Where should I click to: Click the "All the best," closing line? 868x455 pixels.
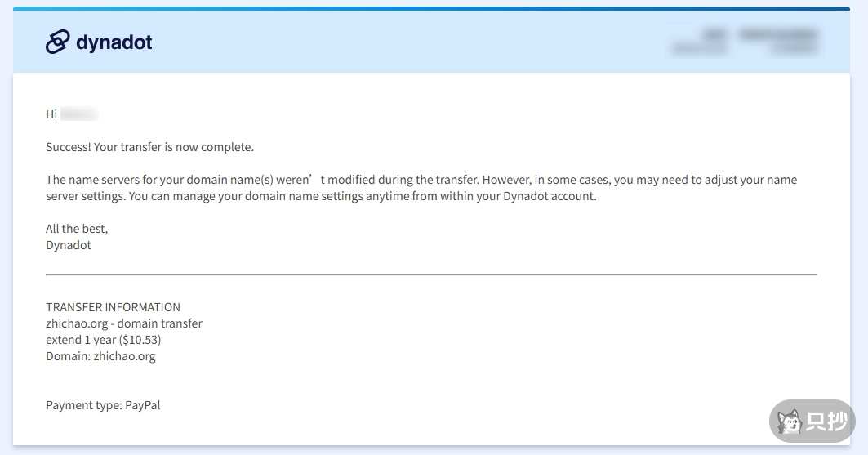77,229
